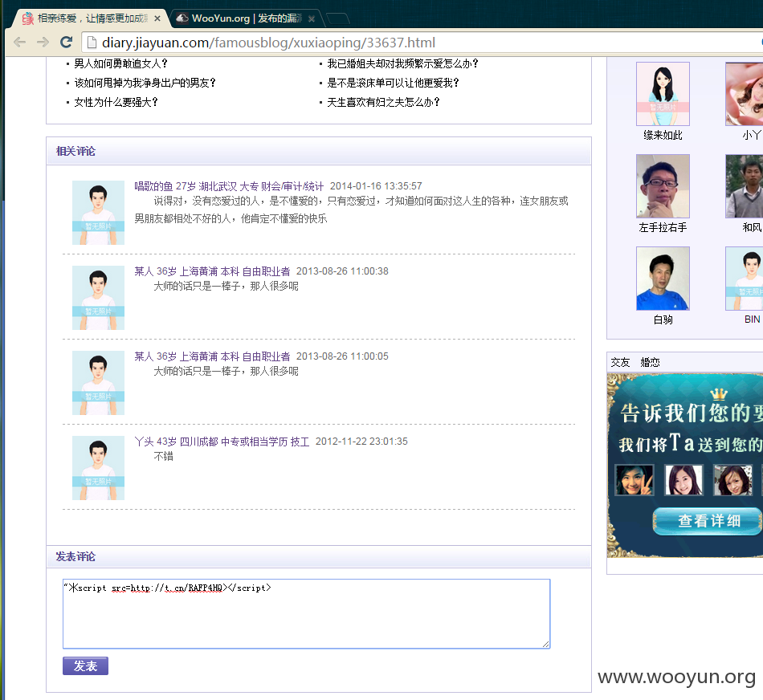Open link 我已婚姐夫却对我频繁示爱怎么办？
The image size is (763, 700).
click(x=403, y=63)
